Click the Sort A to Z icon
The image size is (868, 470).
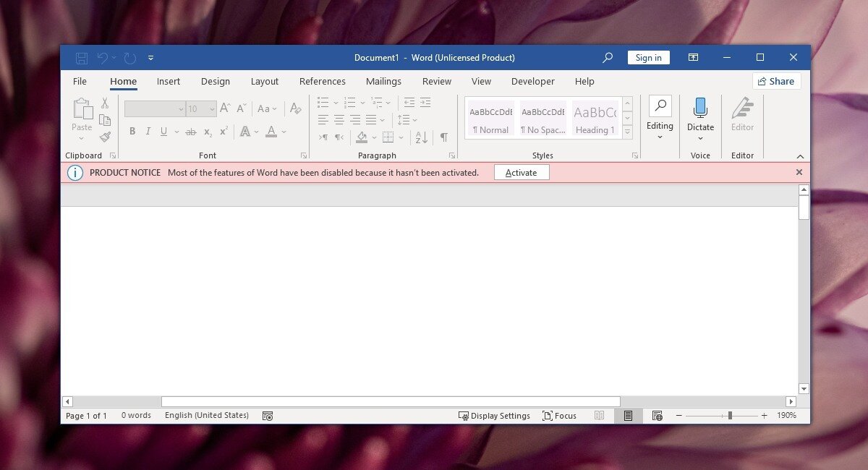tap(422, 137)
